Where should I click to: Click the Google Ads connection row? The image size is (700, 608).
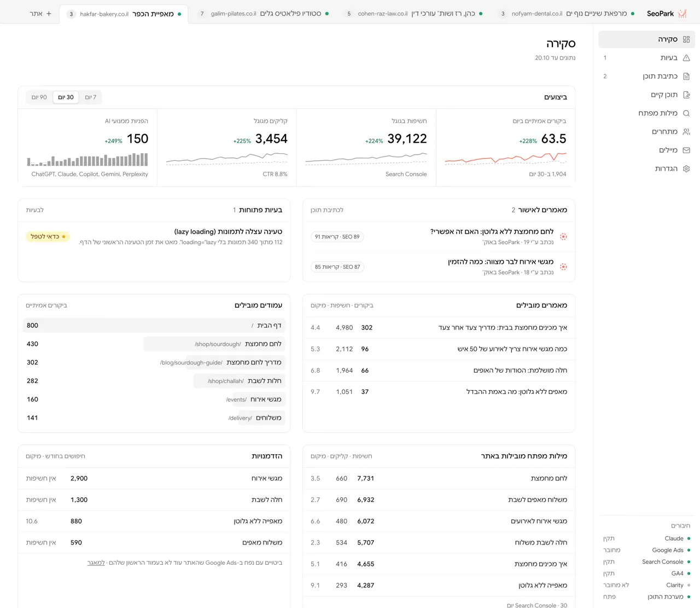[x=646, y=550]
